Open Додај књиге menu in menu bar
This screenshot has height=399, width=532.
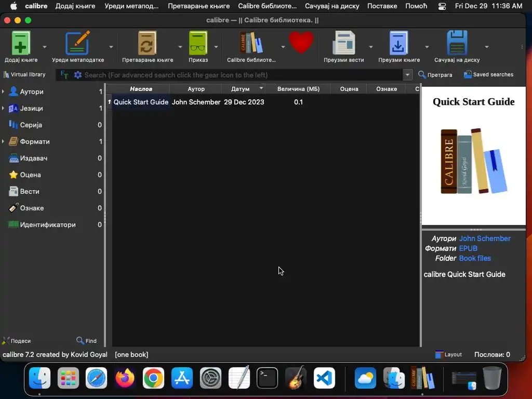click(x=75, y=6)
